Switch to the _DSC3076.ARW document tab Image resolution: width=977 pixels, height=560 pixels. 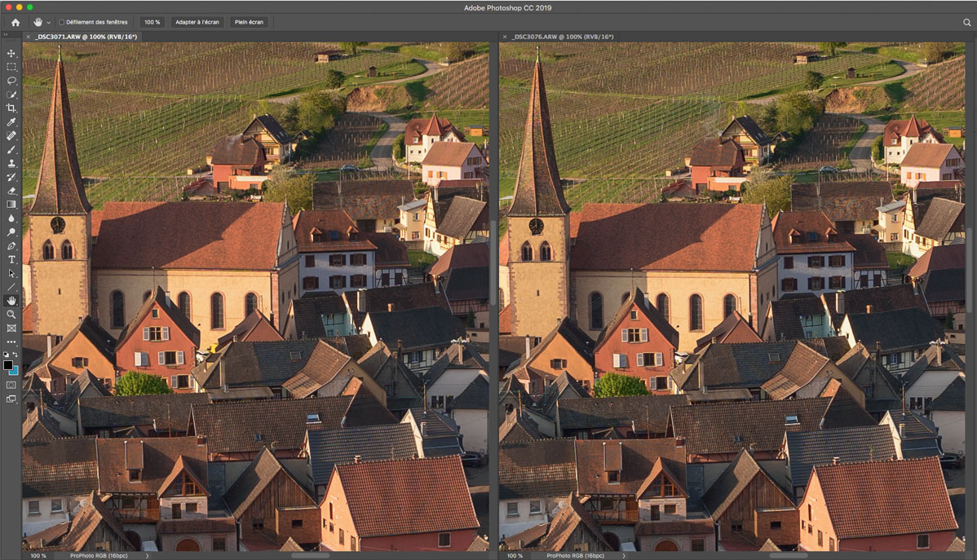coord(562,37)
